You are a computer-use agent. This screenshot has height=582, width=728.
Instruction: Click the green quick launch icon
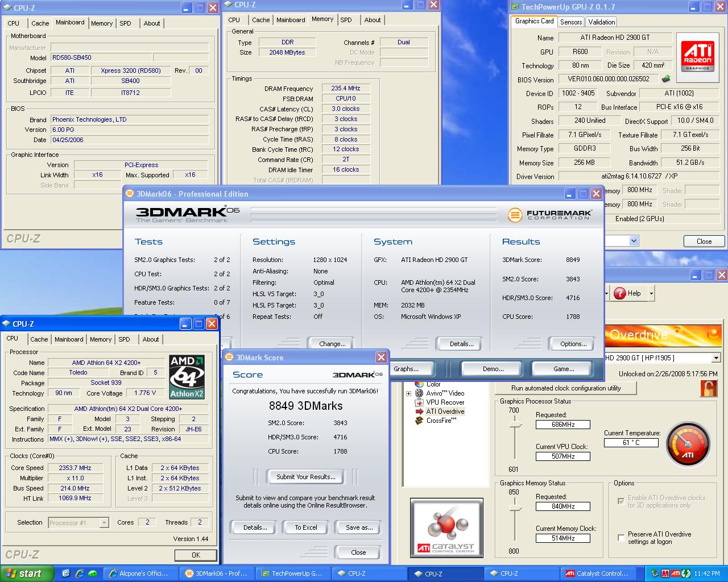(x=92, y=573)
